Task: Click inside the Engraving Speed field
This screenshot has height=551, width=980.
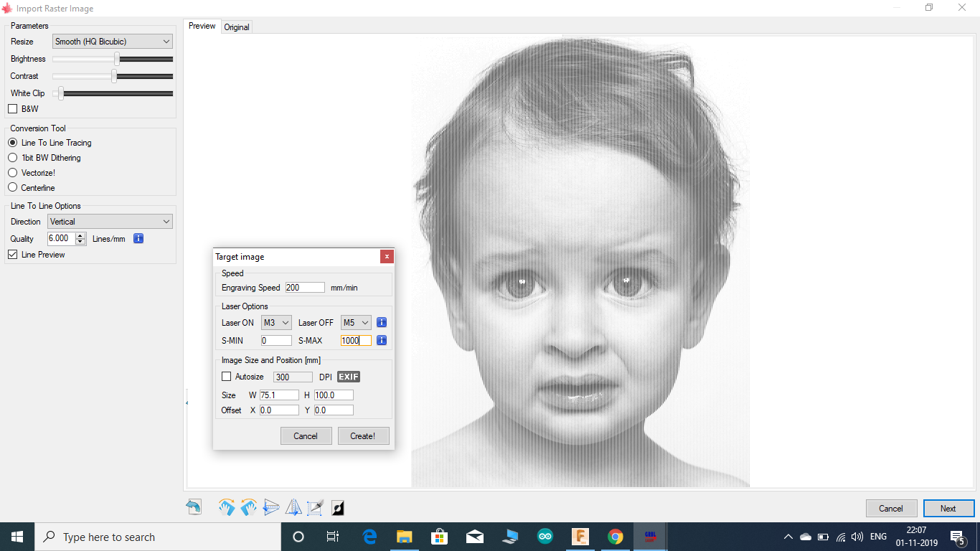Action: click(x=305, y=287)
